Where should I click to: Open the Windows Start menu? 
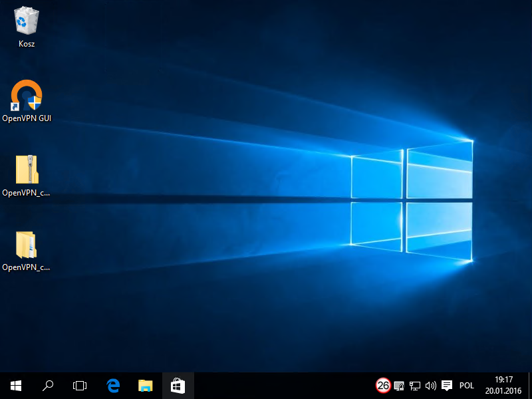[x=16, y=386]
